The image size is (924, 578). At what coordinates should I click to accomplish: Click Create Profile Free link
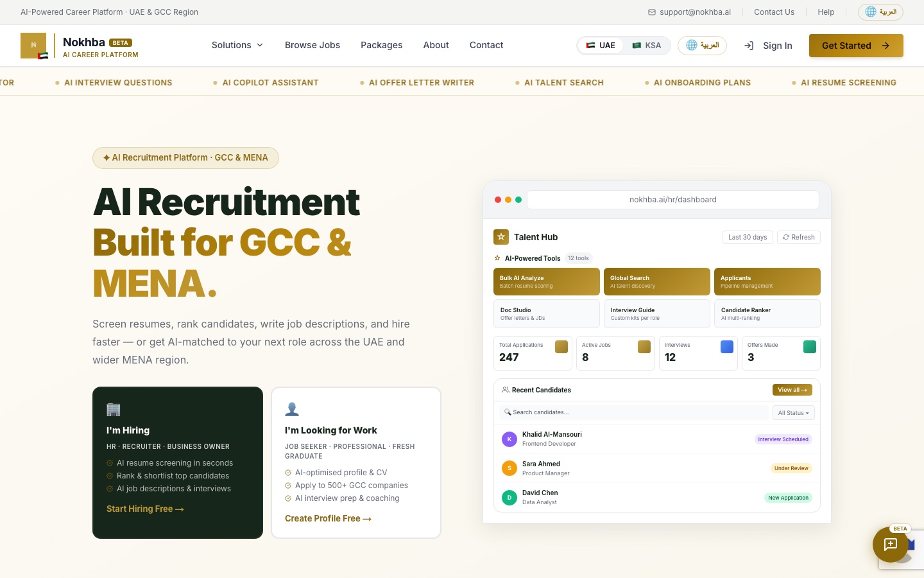click(x=328, y=518)
